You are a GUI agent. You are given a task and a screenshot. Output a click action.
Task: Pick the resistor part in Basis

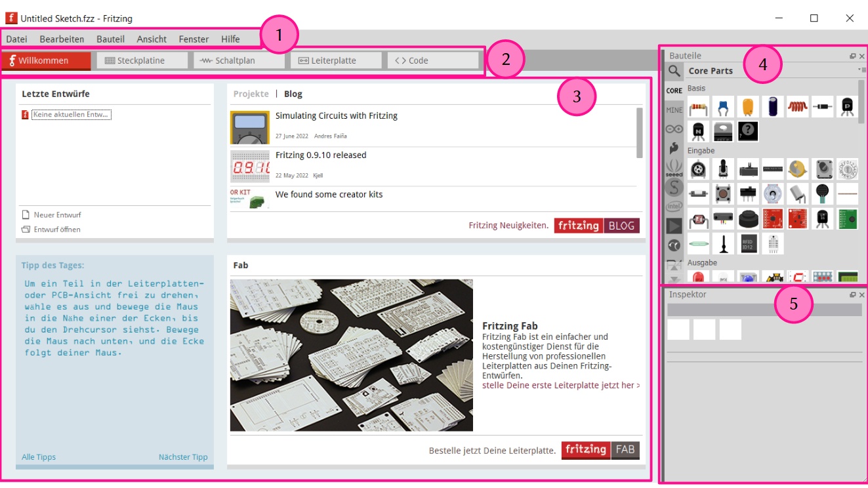698,107
